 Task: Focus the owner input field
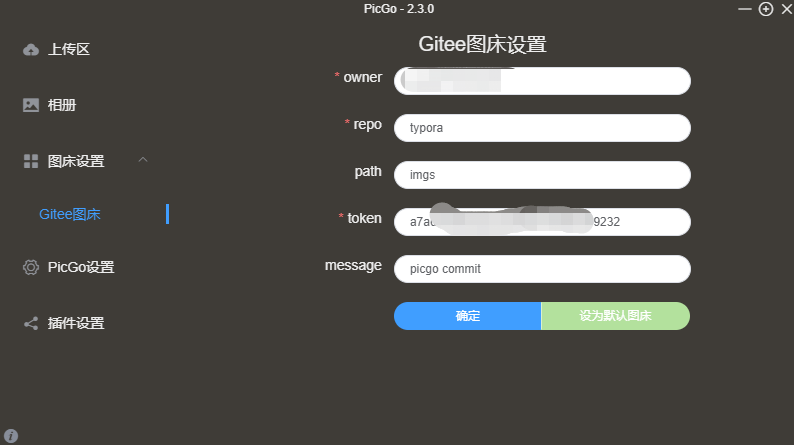pyautogui.click(x=542, y=81)
